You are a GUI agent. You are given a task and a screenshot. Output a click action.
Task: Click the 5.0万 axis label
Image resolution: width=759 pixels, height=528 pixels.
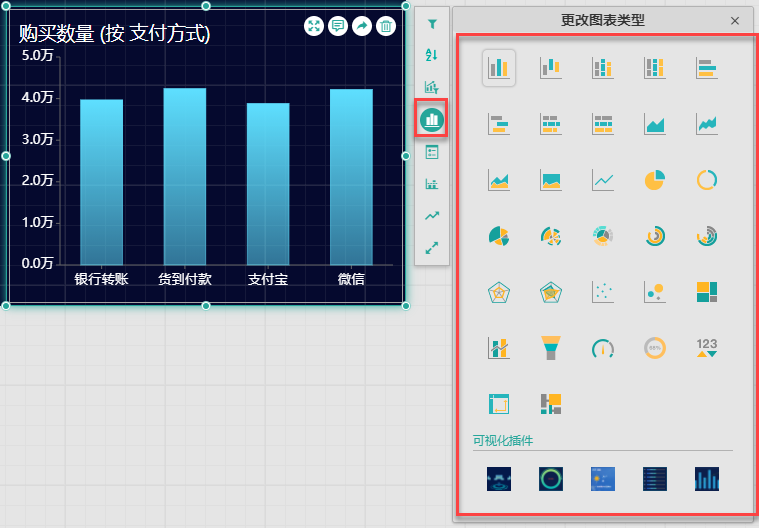click(x=37, y=56)
